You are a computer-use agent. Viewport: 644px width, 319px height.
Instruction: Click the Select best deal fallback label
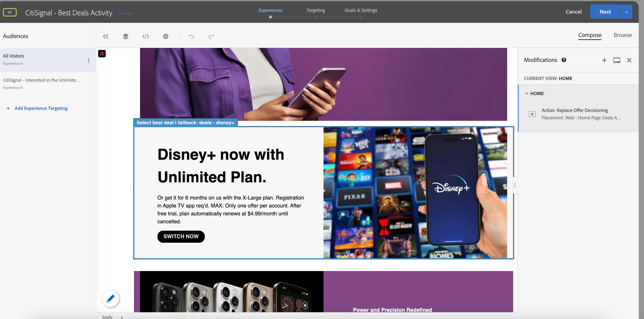tap(186, 123)
